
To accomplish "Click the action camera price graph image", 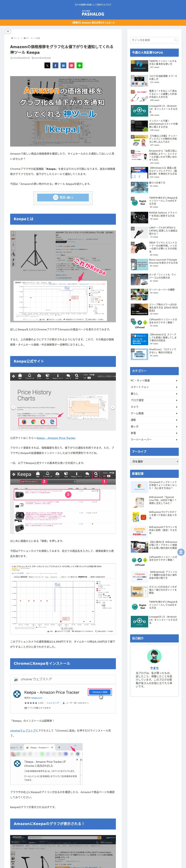I will [x=63, y=599].
